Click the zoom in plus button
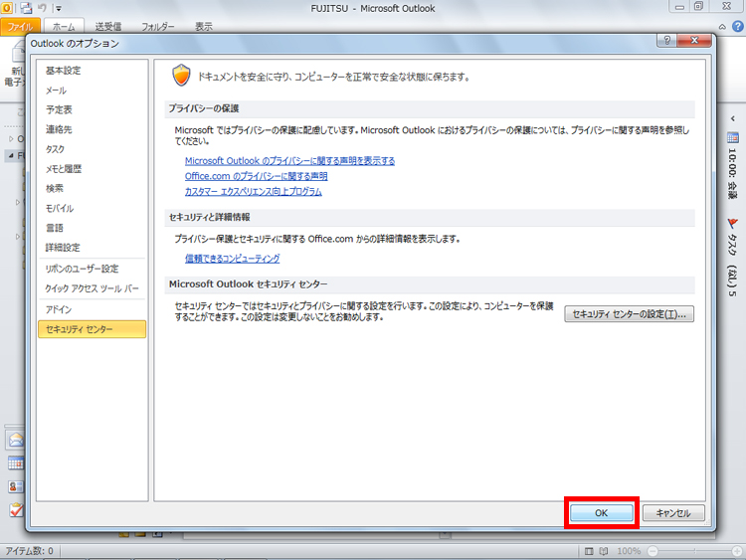Screen dimensions: 746x560 pyautogui.click(x=737, y=551)
